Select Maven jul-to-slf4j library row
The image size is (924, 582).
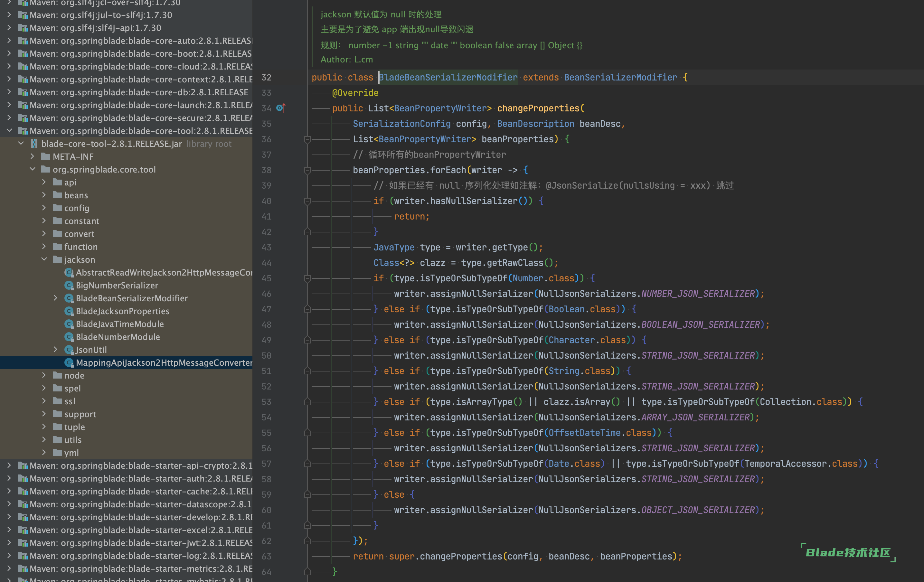[x=126, y=15]
